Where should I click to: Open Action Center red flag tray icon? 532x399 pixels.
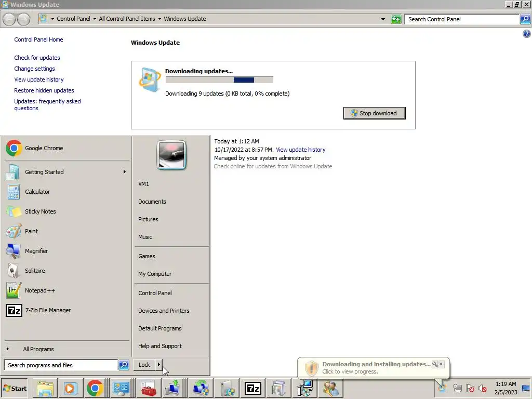coord(470,388)
